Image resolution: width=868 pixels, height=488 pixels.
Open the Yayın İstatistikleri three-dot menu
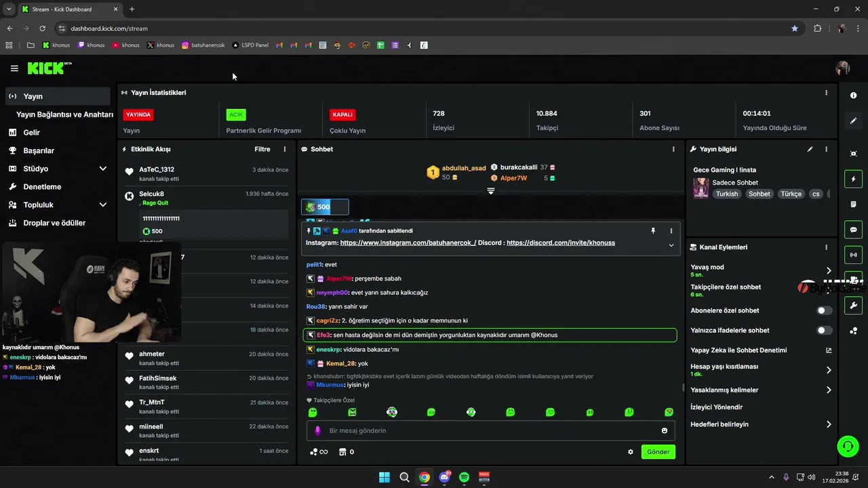coord(826,93)
